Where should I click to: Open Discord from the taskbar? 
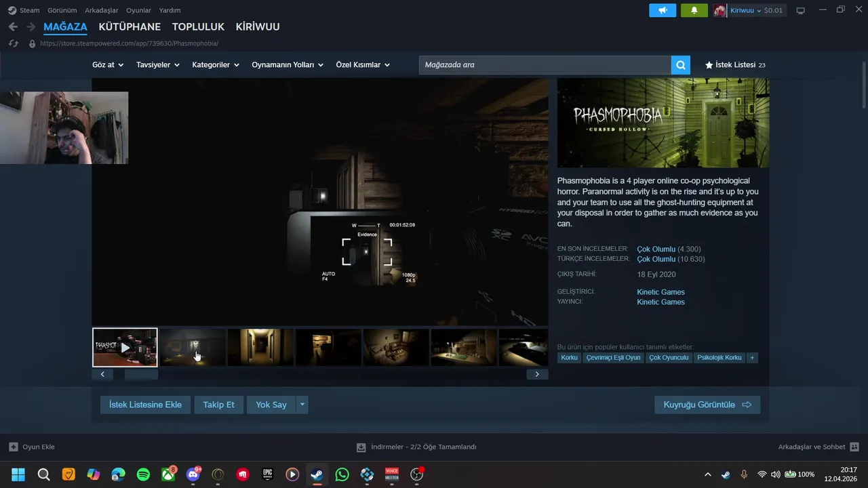click(x=193, y=474)
